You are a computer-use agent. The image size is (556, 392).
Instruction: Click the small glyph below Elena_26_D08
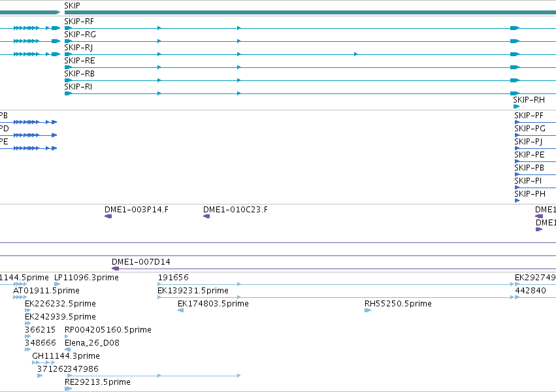[67, 350]
